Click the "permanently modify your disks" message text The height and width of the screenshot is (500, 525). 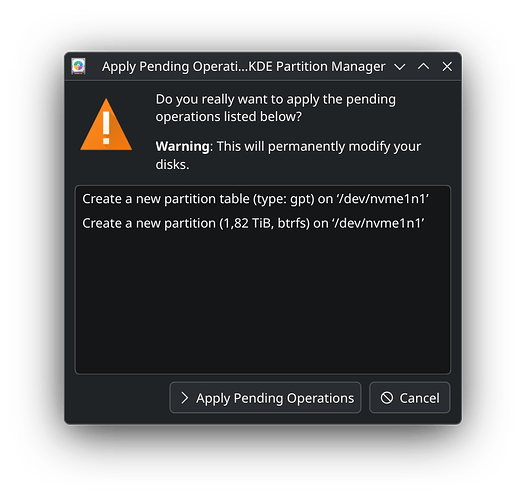288,155
